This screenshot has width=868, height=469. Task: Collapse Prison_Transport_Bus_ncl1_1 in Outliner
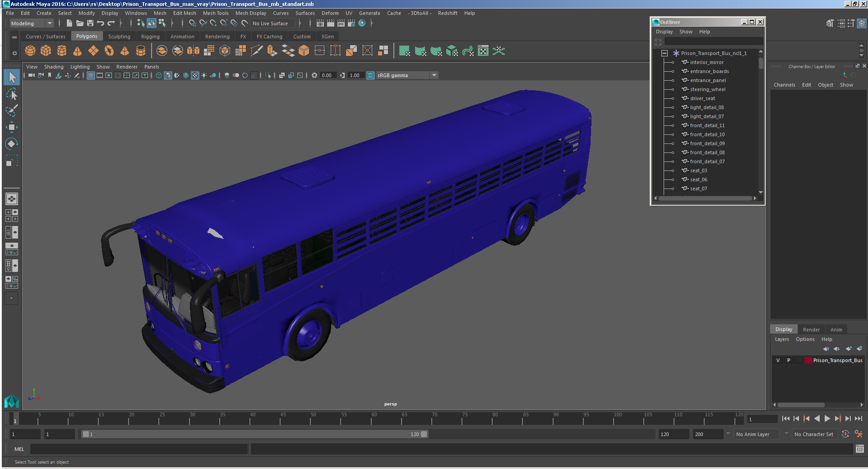tap(665, 53)
